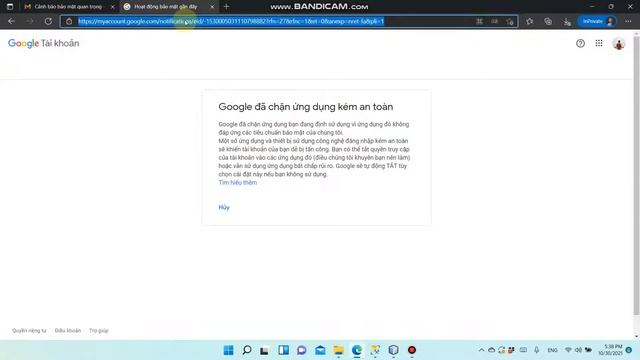Open the Google account avatar
Screen dimensions: 640x360
click(x=619, y=43)
